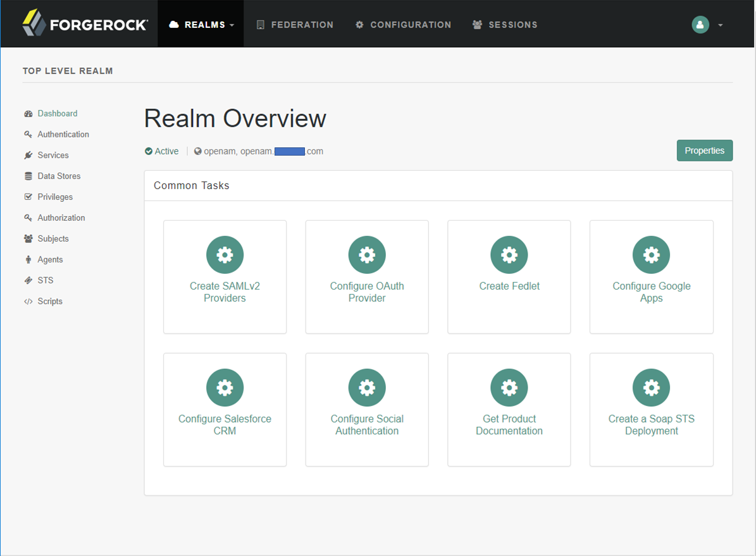The height and width of the screenshot is (556, 756).
Task: Click the Subjects people icon
Action: (28, 239)
